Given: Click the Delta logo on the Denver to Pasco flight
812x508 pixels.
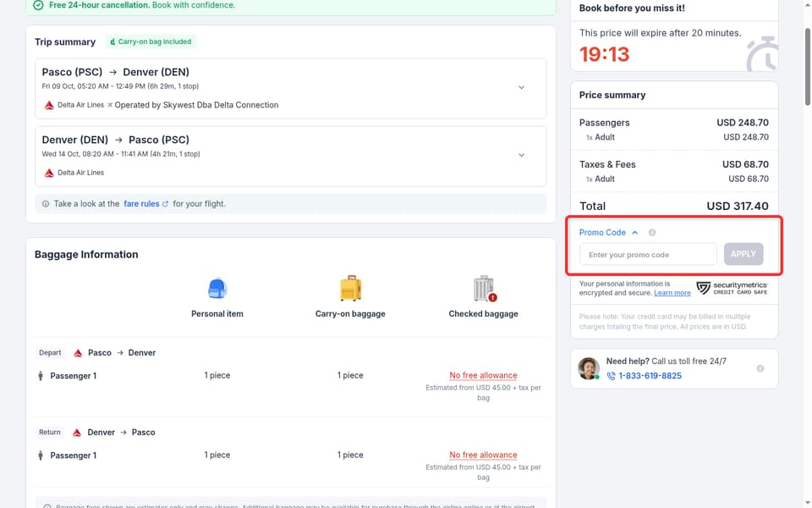Looking at the screenshot, I should tap(49, 173).
